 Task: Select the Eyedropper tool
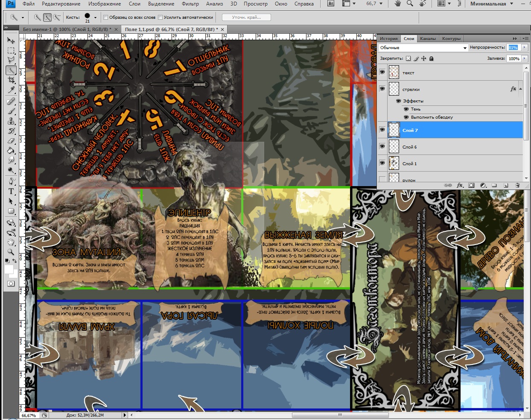click(11, 90)
